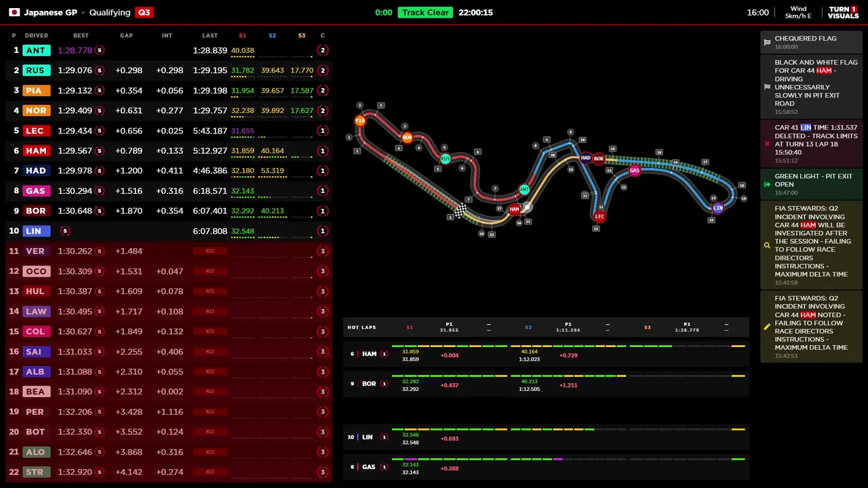Click the Turn 1 Visuals logo
Image resolution: width=868 pixels, height=488 pixels.
pos(843,12)
